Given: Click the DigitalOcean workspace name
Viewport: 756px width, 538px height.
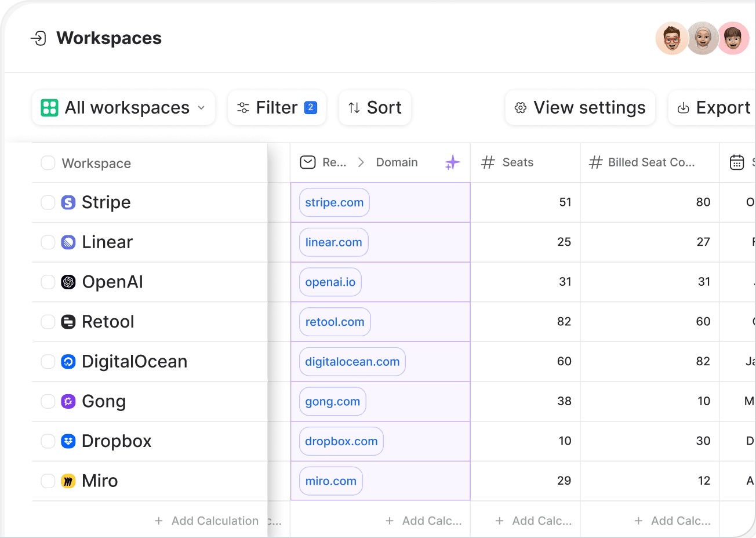Looking at the screenshot, I should click(x=135, y=362).
